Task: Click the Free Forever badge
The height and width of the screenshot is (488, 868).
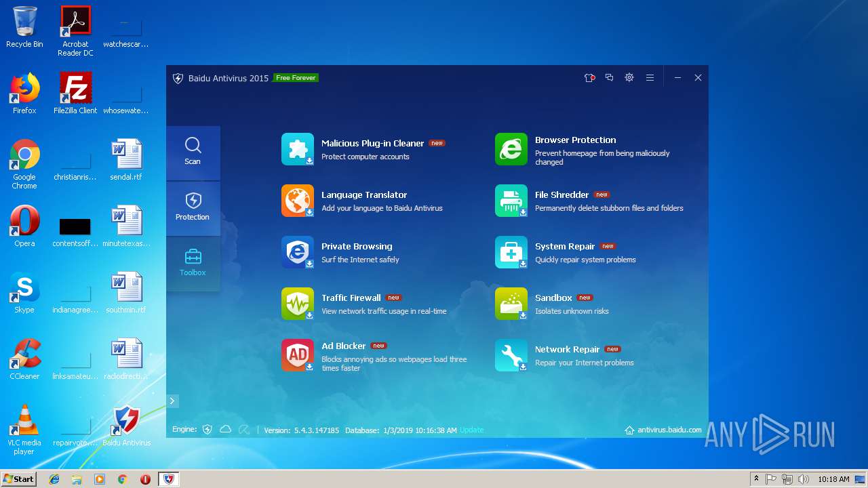Action: pyautogui.click(x=296, y=78)
